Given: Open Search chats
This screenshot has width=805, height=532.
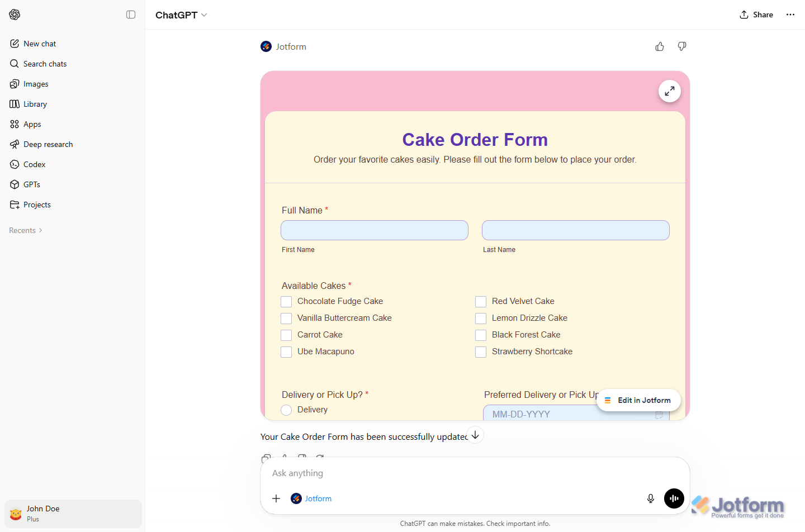Looking at the screenshot, I should pos(45,63).
